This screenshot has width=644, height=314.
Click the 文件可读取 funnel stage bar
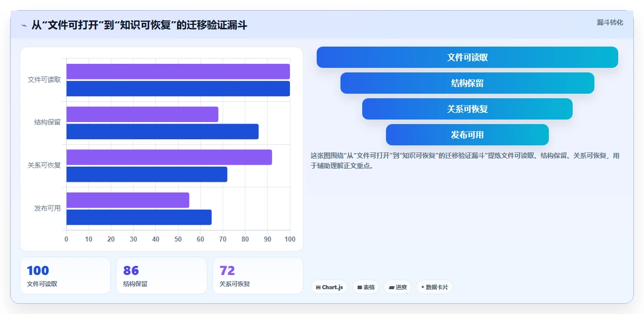point(467,57)
